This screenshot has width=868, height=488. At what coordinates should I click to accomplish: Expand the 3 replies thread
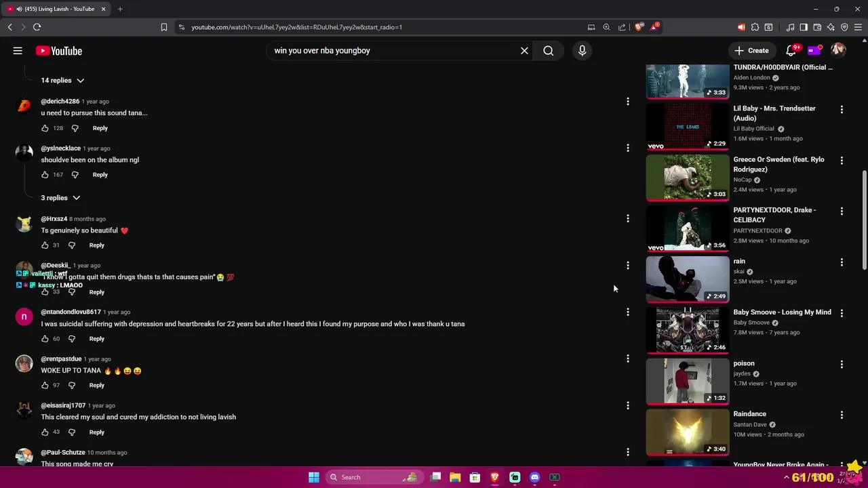coord(60,198)
